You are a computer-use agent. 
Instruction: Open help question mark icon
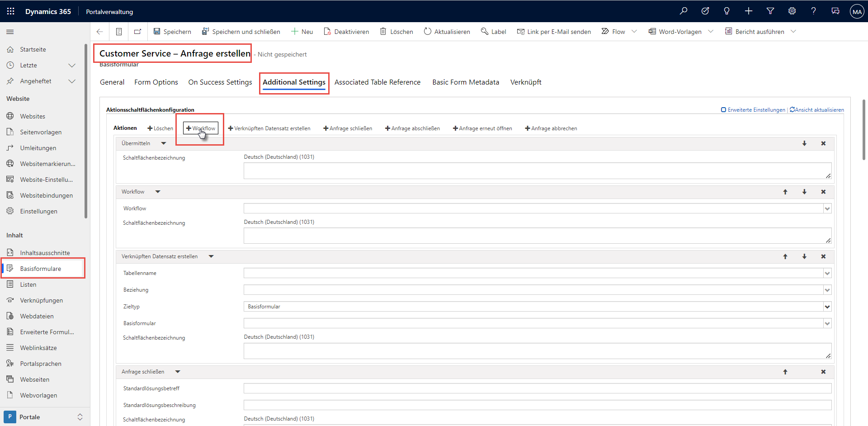(x=814, y=11)
